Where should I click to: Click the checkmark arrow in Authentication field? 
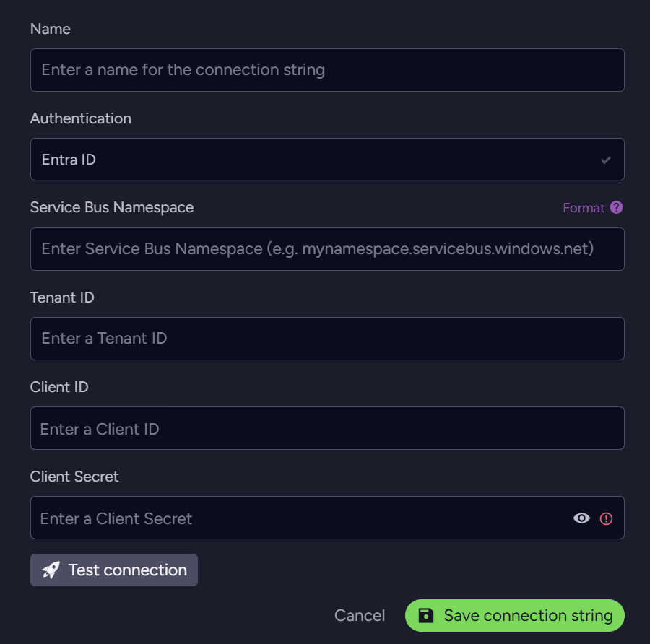[x=606, y=160]
